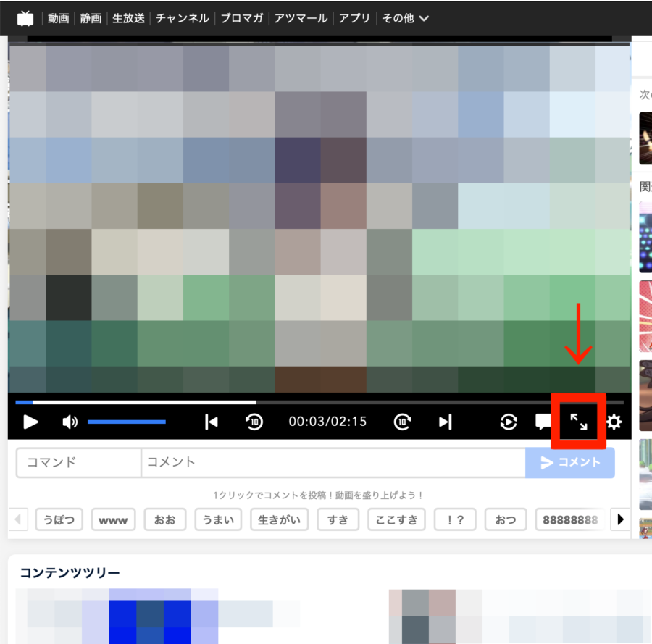
Task: Click the 00:03/02:15 time display
Action: (327, 422)
